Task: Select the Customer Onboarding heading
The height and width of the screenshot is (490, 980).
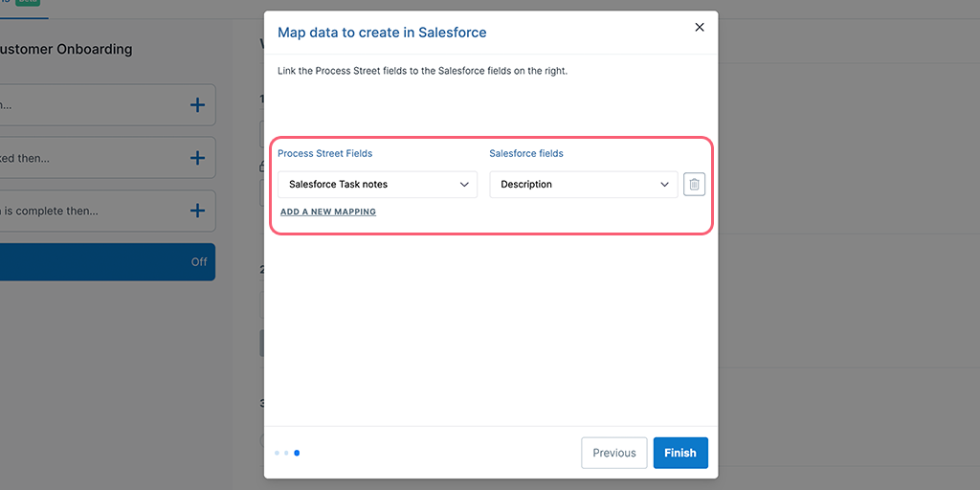Action: point(66,49)
